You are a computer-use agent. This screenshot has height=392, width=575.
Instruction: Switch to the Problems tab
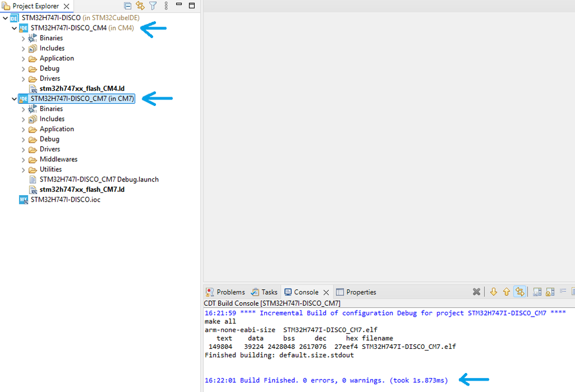coord(225,292)
